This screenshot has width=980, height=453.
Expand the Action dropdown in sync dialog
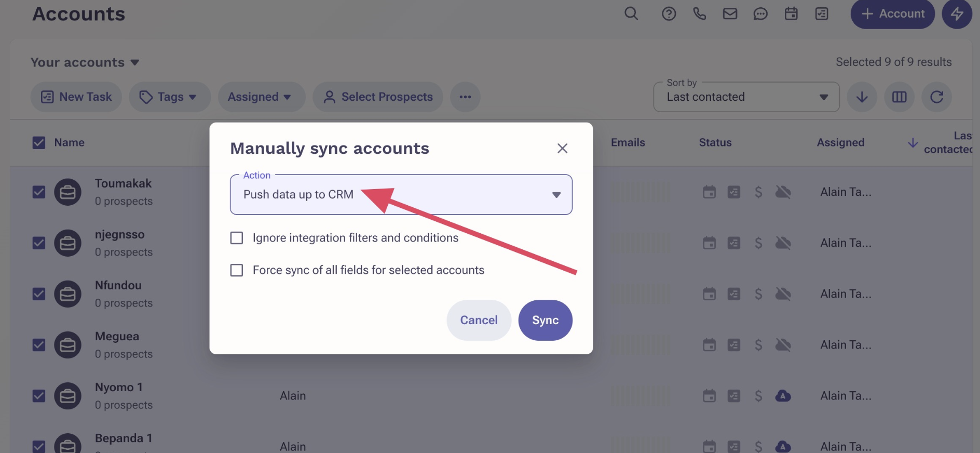(401, 195)
